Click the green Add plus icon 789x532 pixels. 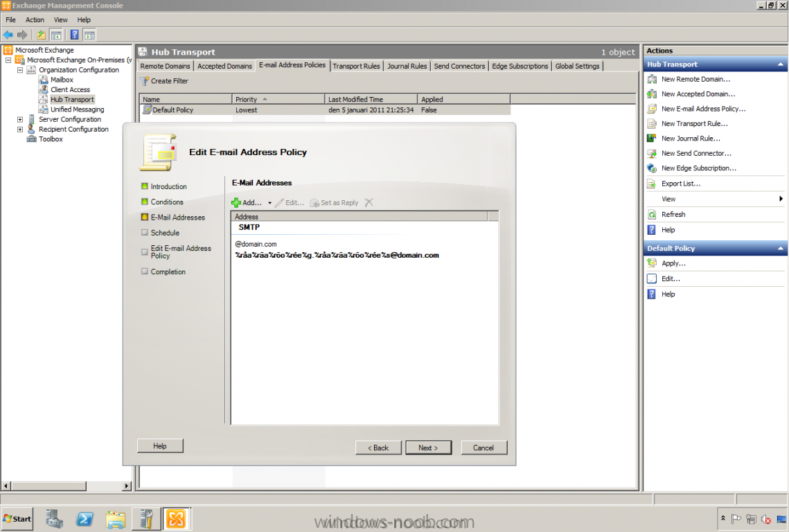coord(236,202)
